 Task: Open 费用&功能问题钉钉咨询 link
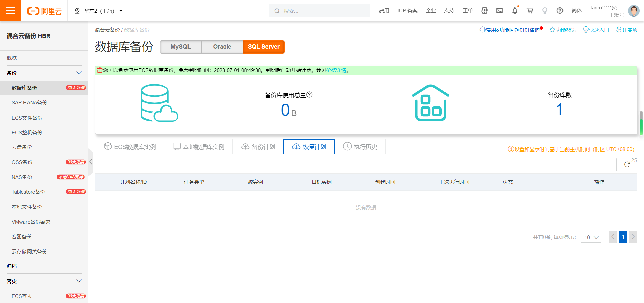(x=513, y=30)
